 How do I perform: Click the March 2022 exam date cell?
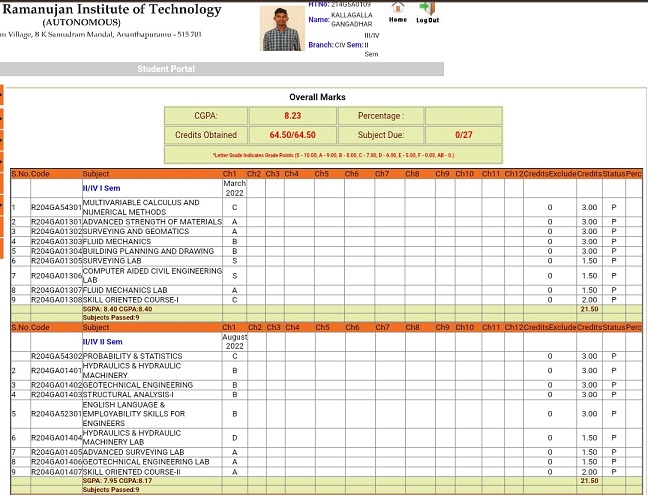point(235,188)
